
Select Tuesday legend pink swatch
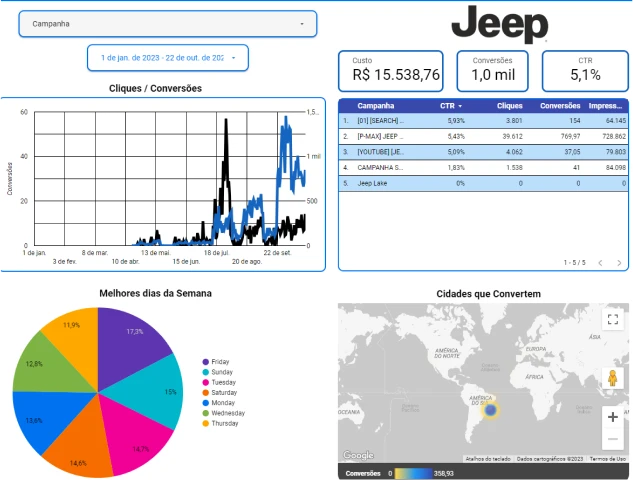pos(205,382)
